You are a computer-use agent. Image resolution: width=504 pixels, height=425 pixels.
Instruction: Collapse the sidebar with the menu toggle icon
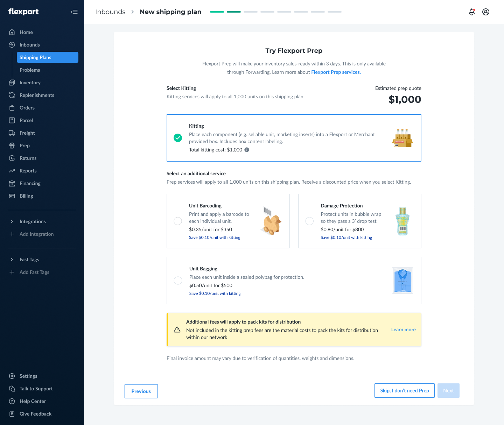tap(74, 12)
